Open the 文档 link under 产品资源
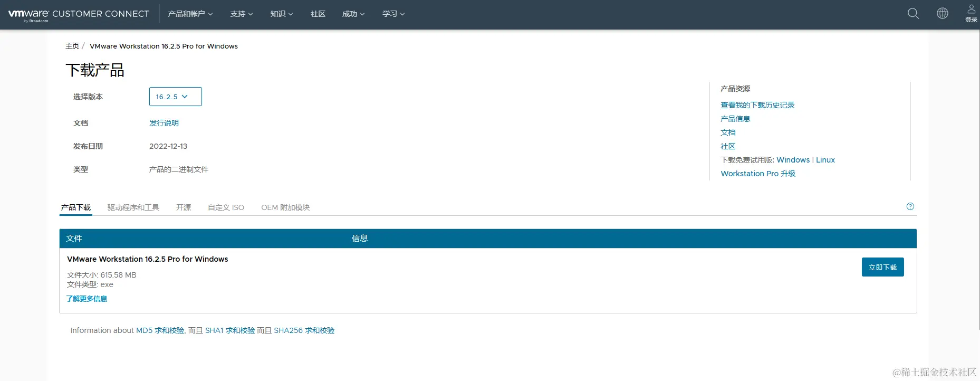Screen dimensions: 980x381 728,132
